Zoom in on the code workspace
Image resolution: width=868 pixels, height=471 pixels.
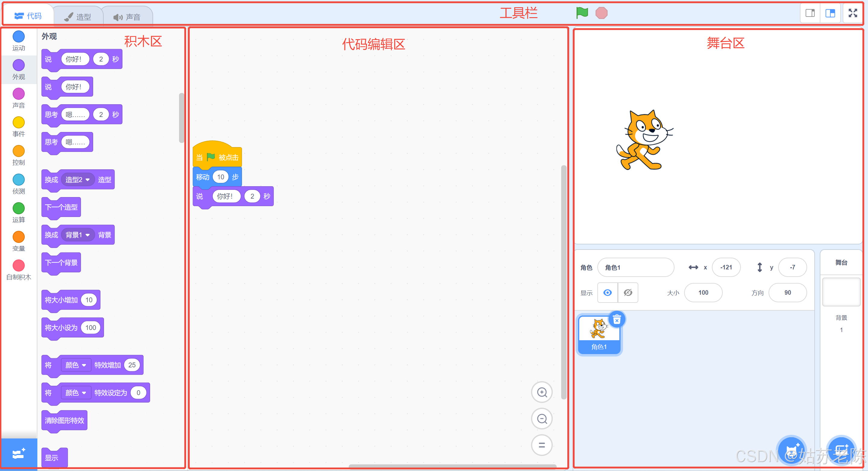(542, 392)
